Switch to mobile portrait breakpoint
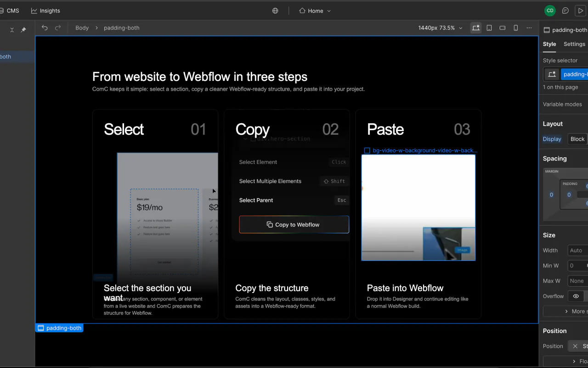Screen dimensions: 588x368 click(516, 28)
